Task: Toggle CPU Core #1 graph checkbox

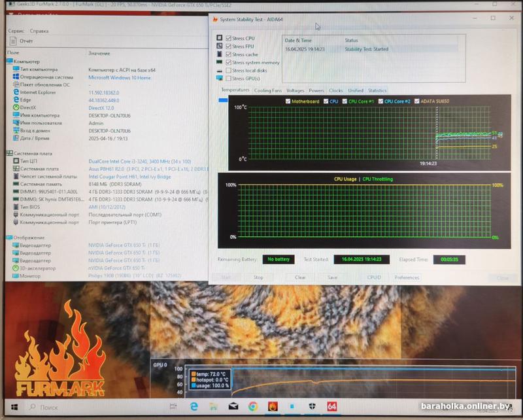Action: 345,101
